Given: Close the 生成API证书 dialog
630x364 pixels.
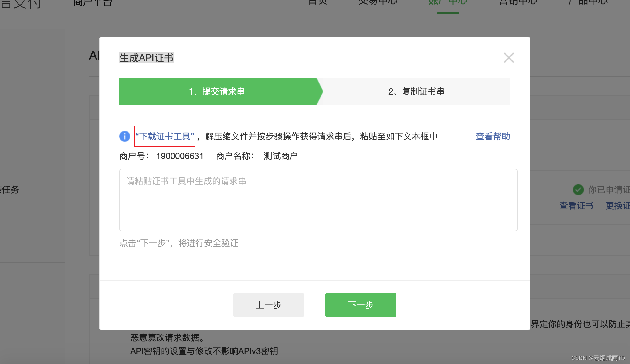Looking at the screenshot, I should click(x=509, y=58).
